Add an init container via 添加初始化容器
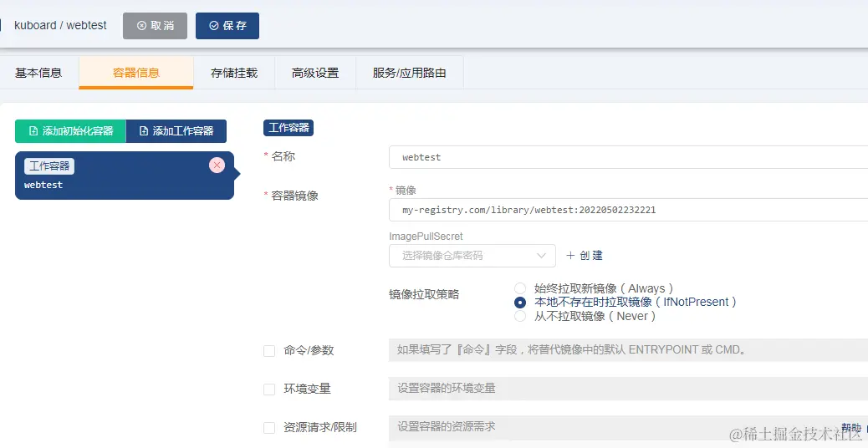The height and width of the screenshot is (448, 868). tap(70, 131)
